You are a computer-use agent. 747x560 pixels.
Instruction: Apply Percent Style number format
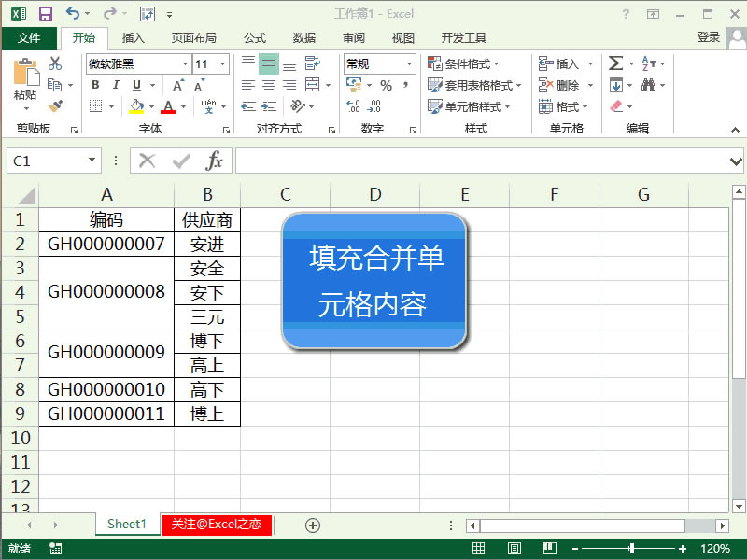click(387, 86)
